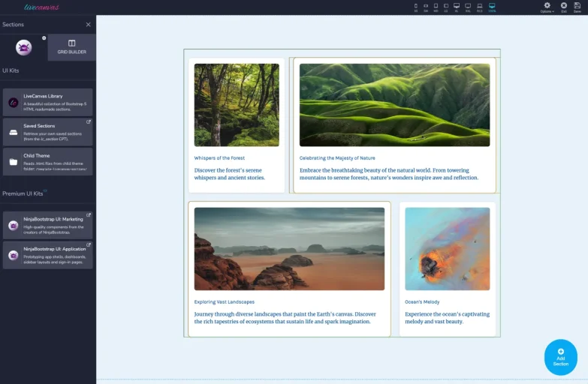Save the page with Save icon

[x=577, y=7]
